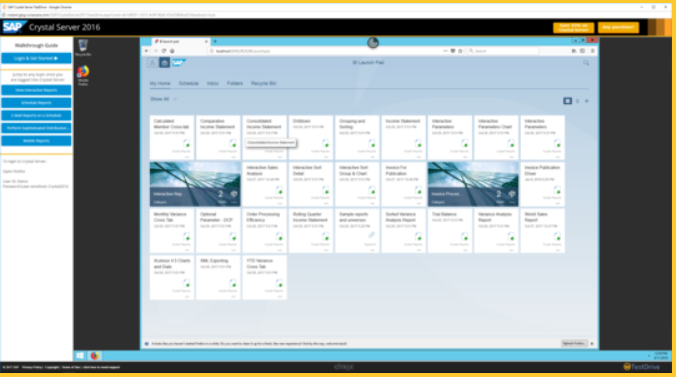This screenshot has height=377, width=676.
Task: Click the home icon in BI Launch Pad header
Action: tap(164, 63)
